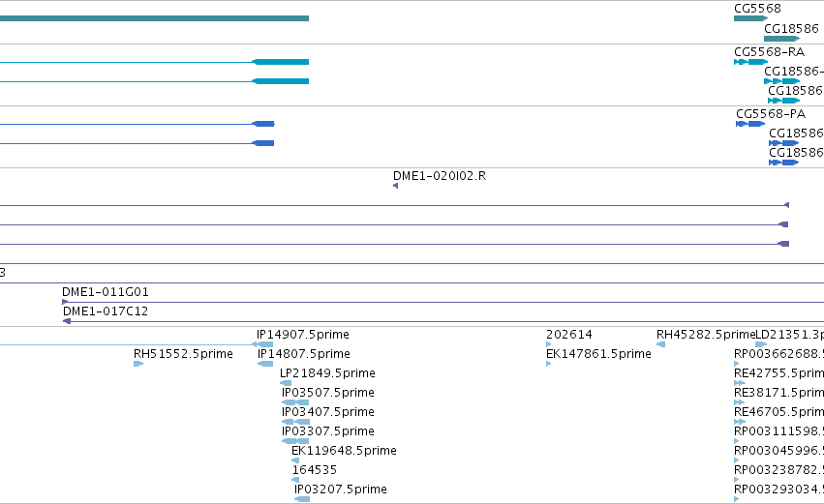Select the LP21849.5prime EST label
824x504 pixels.
(x=327, y=373)
